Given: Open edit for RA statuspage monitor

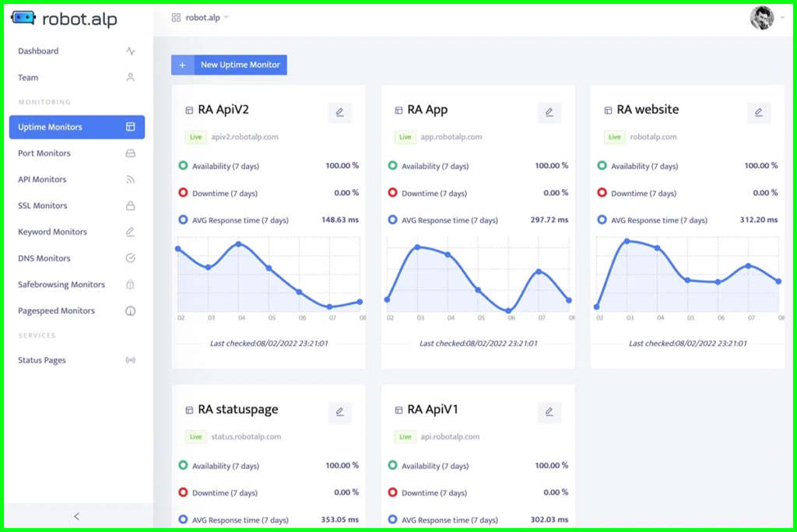Looking at the screenshot, I should pos(339,412).
